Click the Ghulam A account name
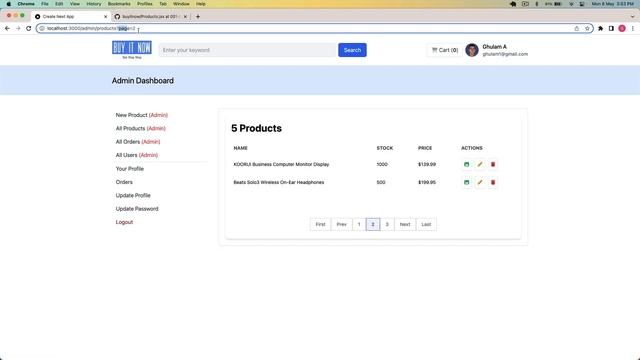The width and height of the screenshot is (640, 360). coord(494,47)
